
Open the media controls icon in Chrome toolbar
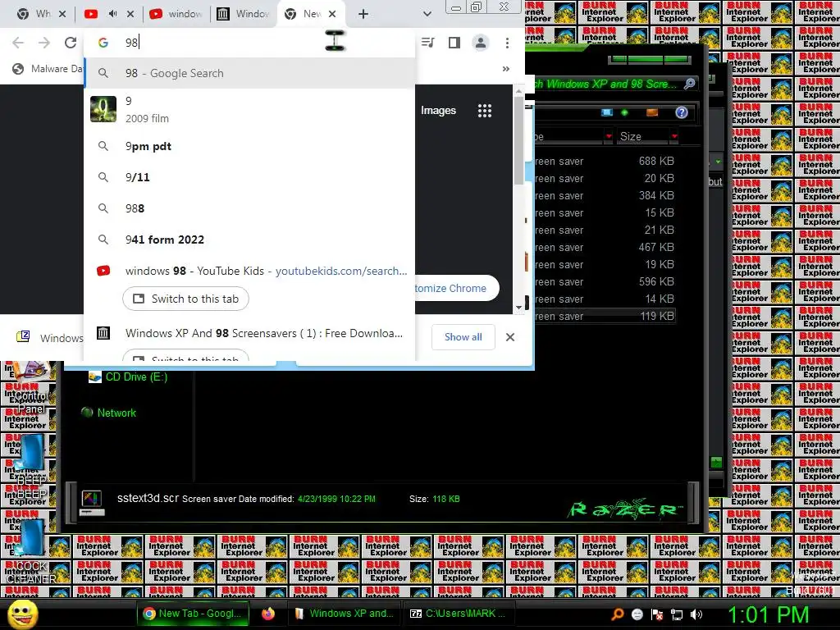point(428,43)
